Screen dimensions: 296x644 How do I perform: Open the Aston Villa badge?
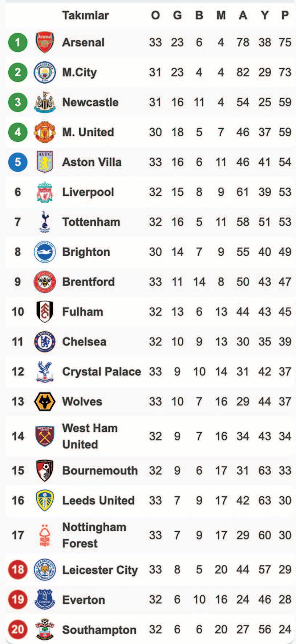click(45, 162)
